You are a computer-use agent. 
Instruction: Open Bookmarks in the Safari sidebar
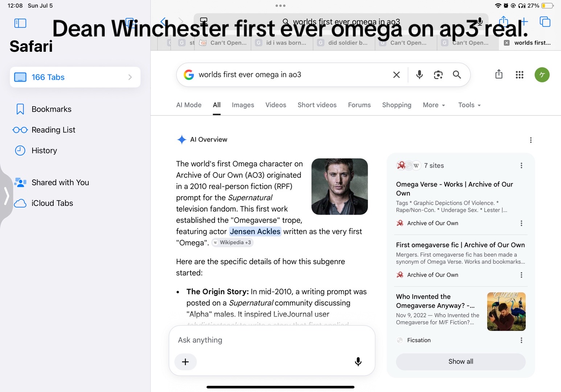(x=52, y=109)
